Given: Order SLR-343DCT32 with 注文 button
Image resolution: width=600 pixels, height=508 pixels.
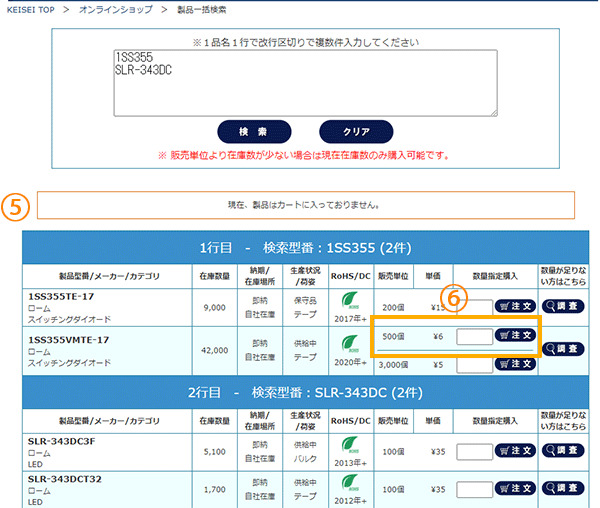Looking at the screenshot, I should point(515,488).
